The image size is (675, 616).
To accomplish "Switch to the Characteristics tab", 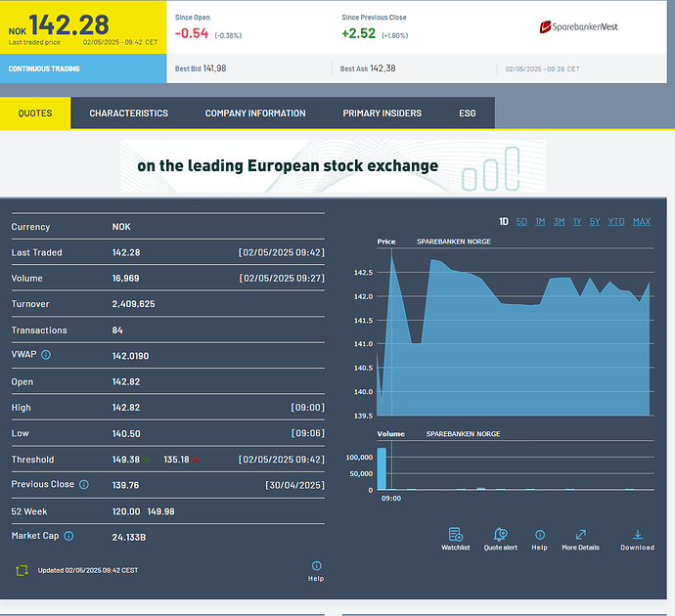I will click(129, 113).
